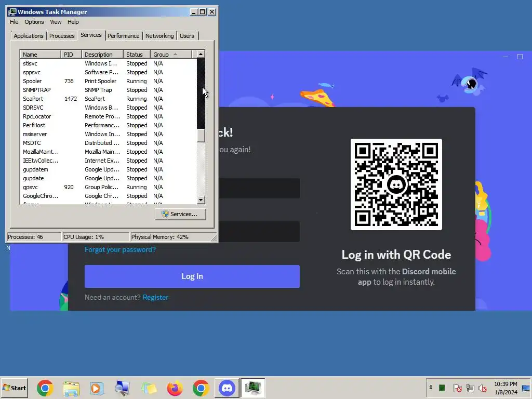Select Task Manager taskbar button

[253, 388]
